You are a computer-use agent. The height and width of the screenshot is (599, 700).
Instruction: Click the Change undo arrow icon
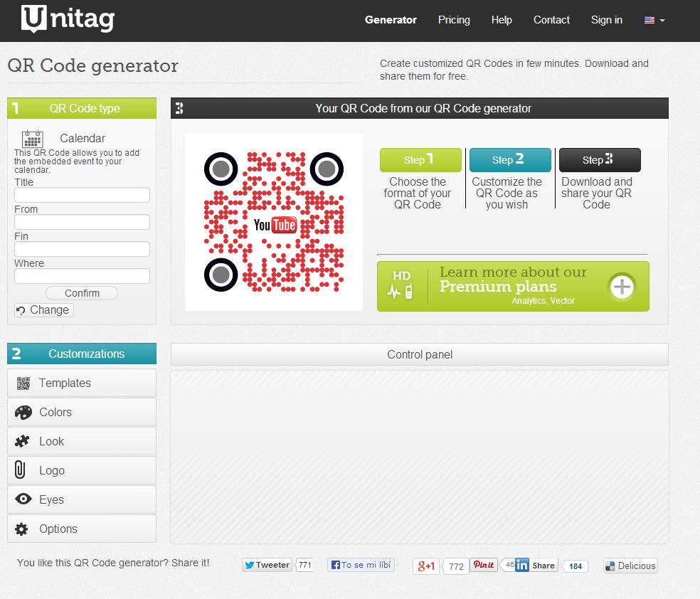[x=21, y=310]
